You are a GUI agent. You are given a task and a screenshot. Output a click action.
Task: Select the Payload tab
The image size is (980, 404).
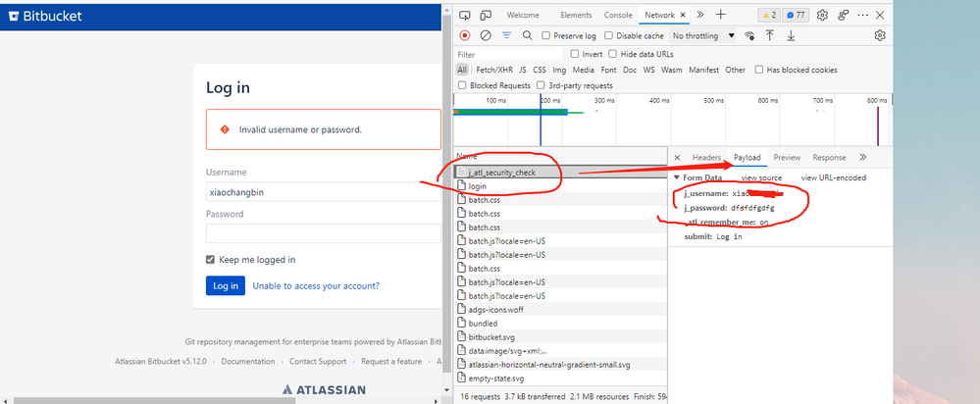pos(747,157)
